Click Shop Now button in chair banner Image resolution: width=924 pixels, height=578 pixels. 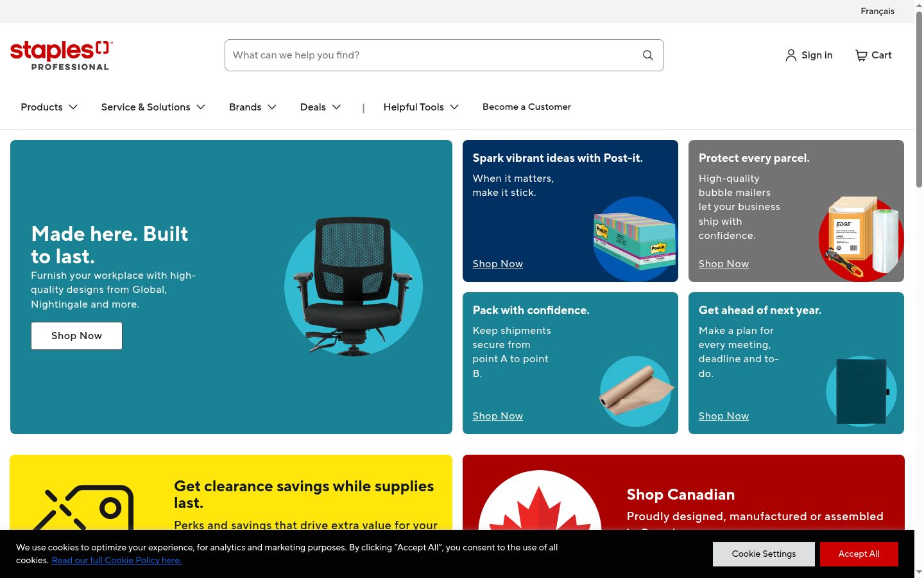(x=76, y=336)
